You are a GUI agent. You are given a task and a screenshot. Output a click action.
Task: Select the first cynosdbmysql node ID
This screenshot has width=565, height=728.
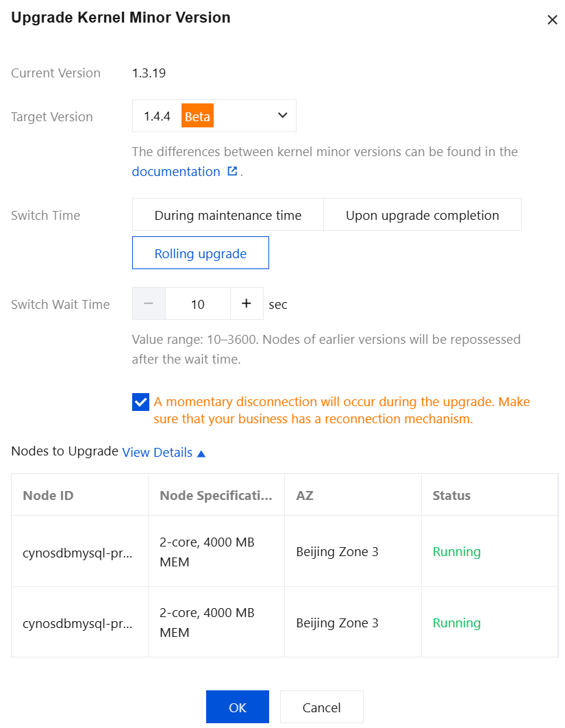(x=78, y=551)
